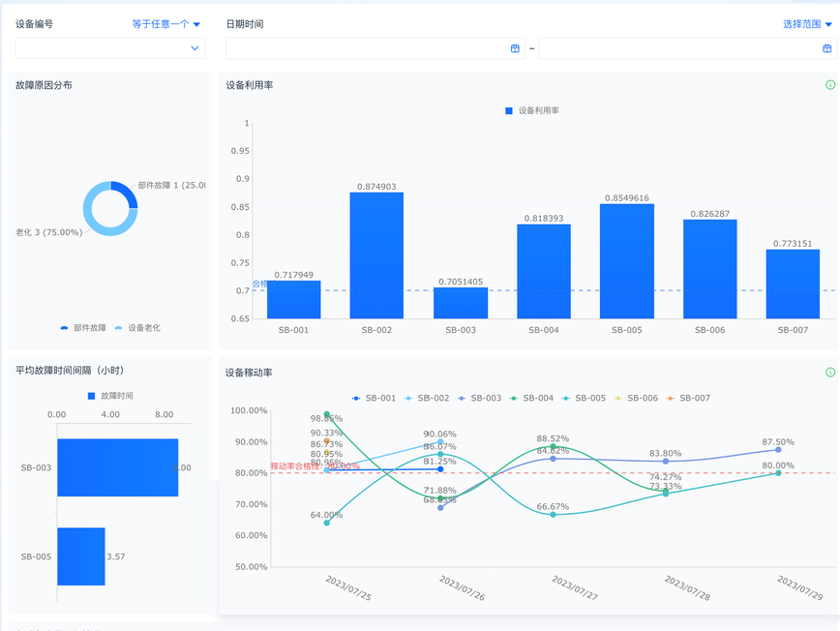The width and height of the screenshot is (840, 631).
Task: Click the SB-007 bar labeled 0.773151
Action: point(793,284)
